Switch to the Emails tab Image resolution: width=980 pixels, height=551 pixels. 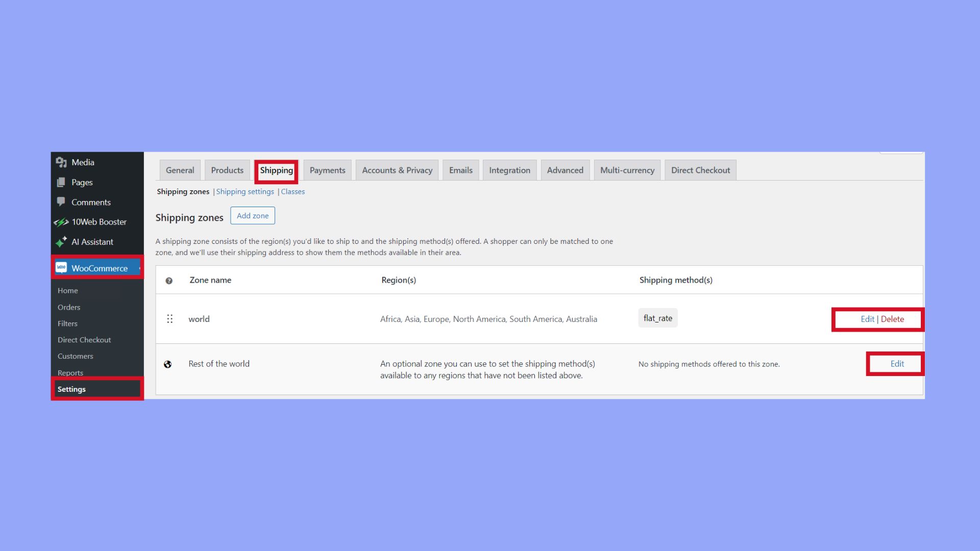[460, 170]
